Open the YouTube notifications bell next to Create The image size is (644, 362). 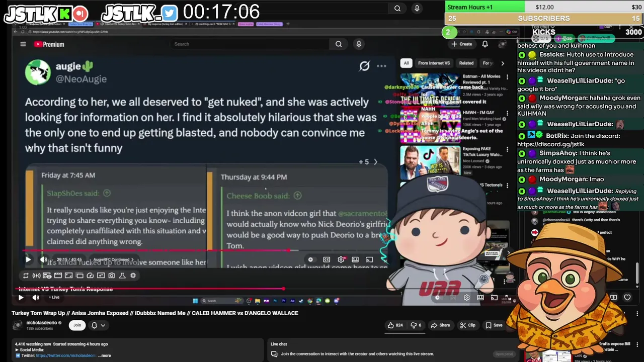coord(485,44)
